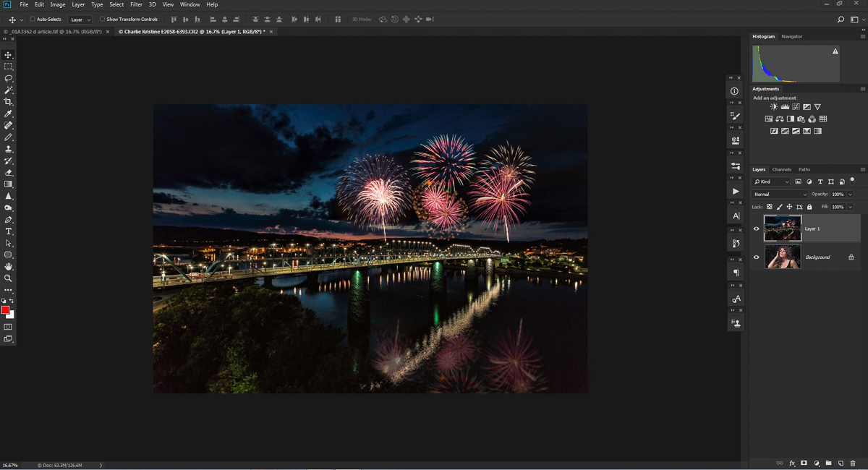Viewport: 868px width, 470px height.
Task: Choose the Magic Wand tool
Action: (9, 90)
